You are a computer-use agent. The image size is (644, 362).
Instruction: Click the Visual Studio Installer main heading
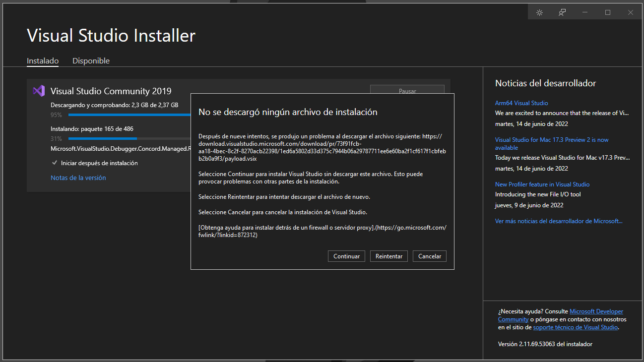[x=111, y=36]
